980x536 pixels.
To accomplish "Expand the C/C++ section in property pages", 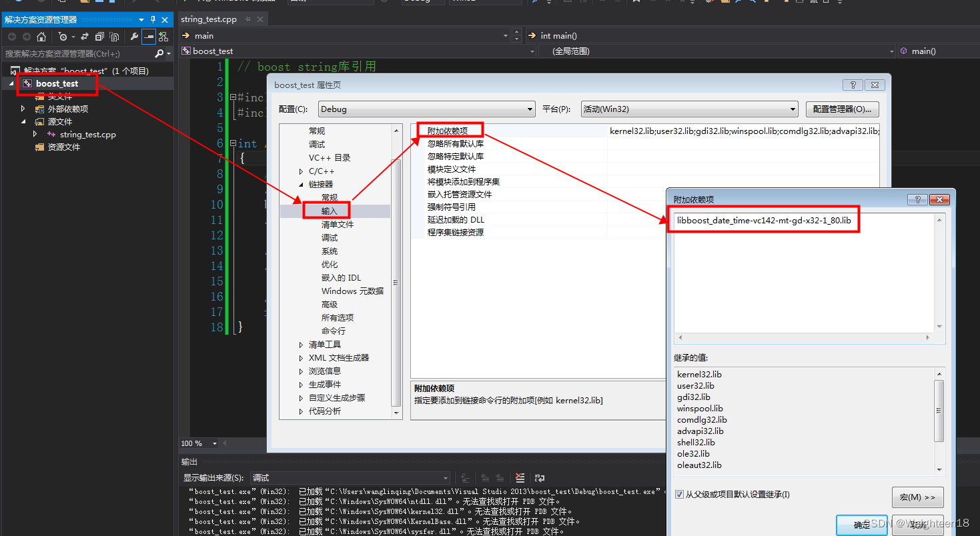I will (300, 171).
